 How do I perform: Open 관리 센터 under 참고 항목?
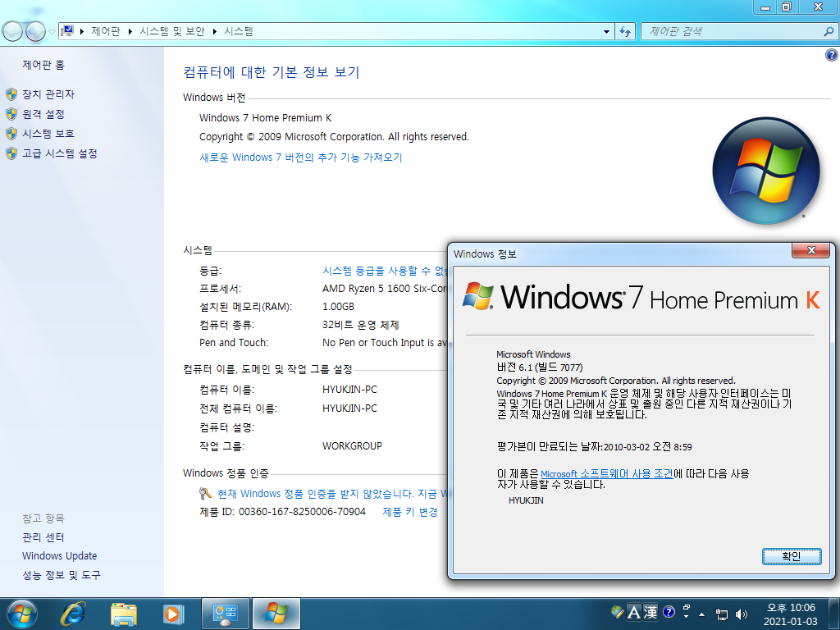[43, 537]
